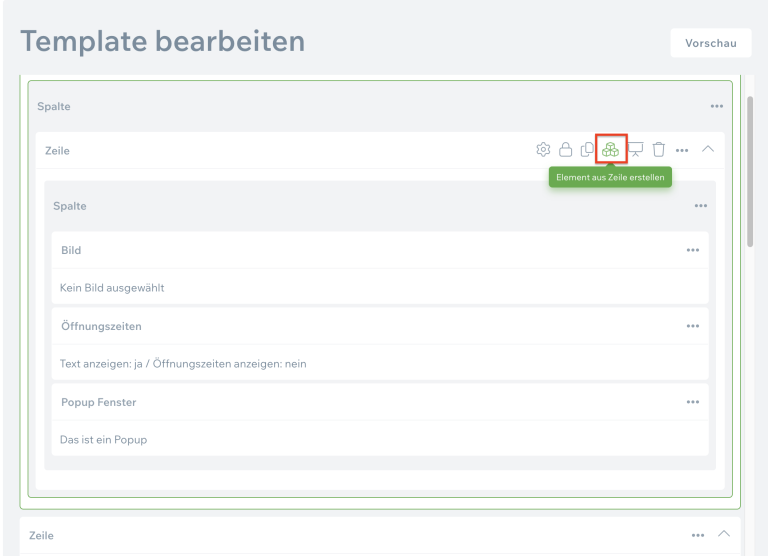Click the vertical page scrollbar

tap(750, 170)
